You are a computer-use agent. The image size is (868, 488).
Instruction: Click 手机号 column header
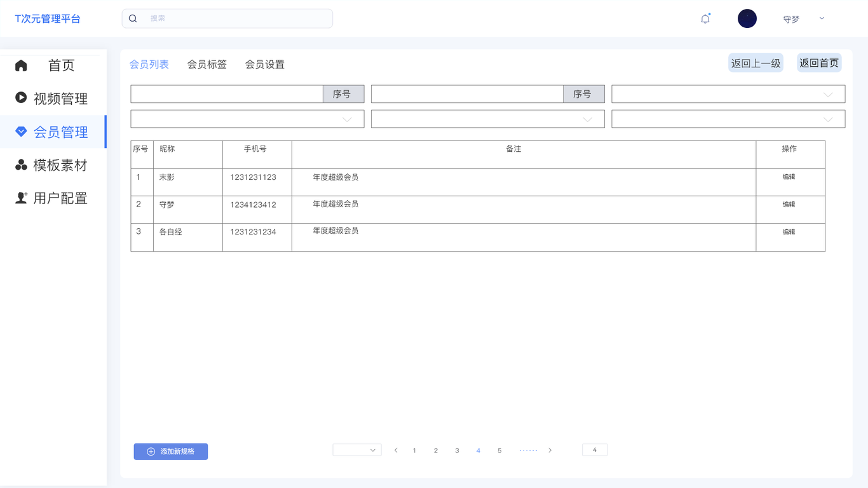255,149
